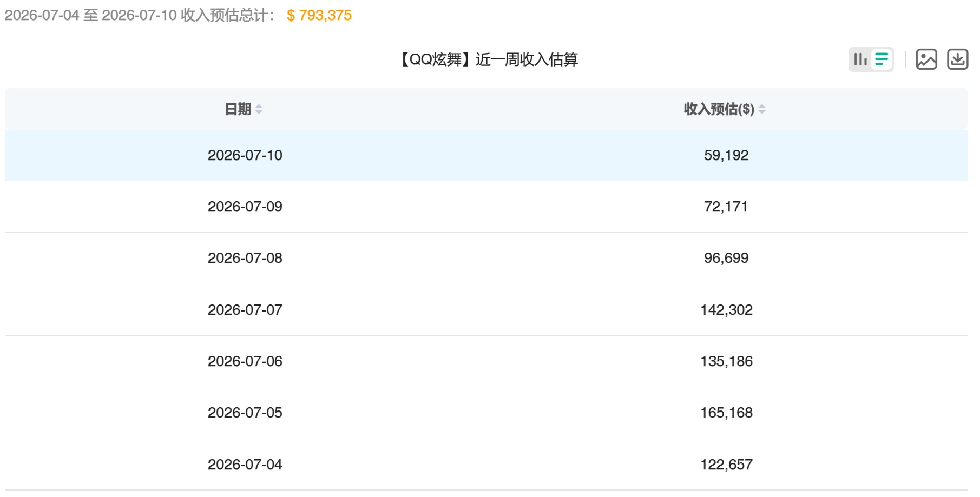This screenshot has height=497, width=980.
Task: Click revenue value 165,168
Action: tap(726, 413)
